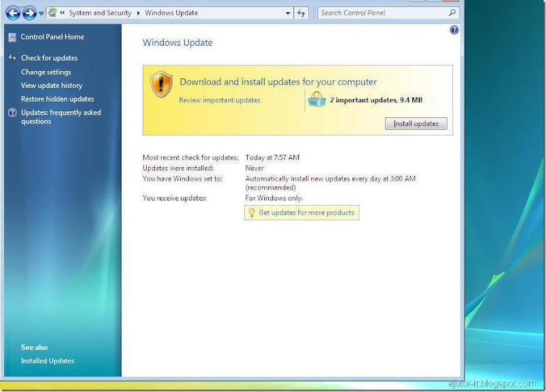Viewport: 546px width, 392px height.
Task: Click the Control Panel icon in address bar
Action: click(53, 13)
